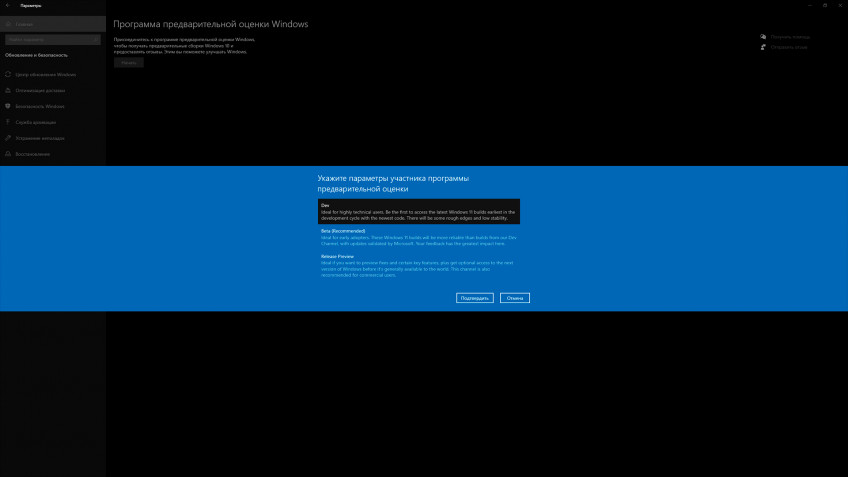This screenshot has height=477, width=848.
Task: Select the Dev channel option
Action: tap(419, 211)
